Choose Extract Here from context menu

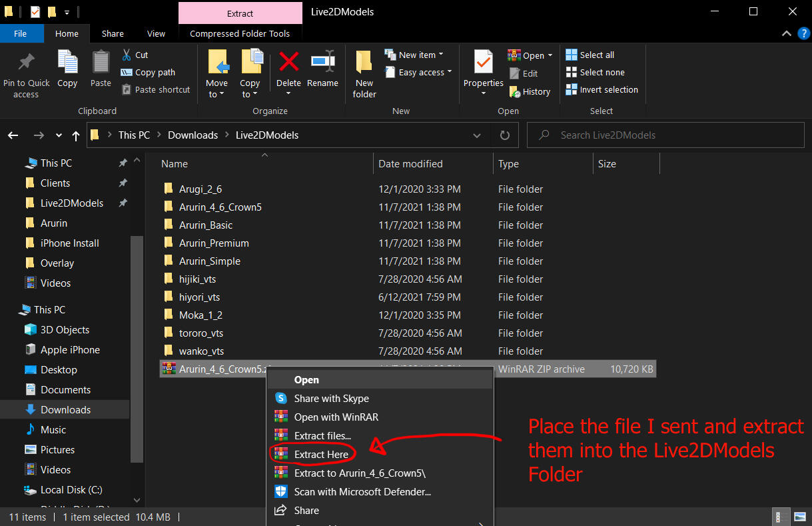321,454
